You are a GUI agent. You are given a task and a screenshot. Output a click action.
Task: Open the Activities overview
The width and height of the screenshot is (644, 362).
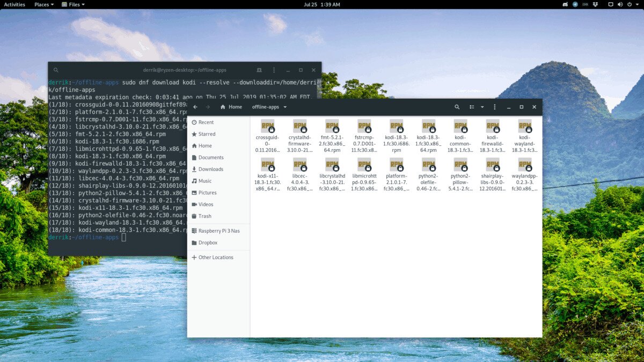tap(14, 4)
